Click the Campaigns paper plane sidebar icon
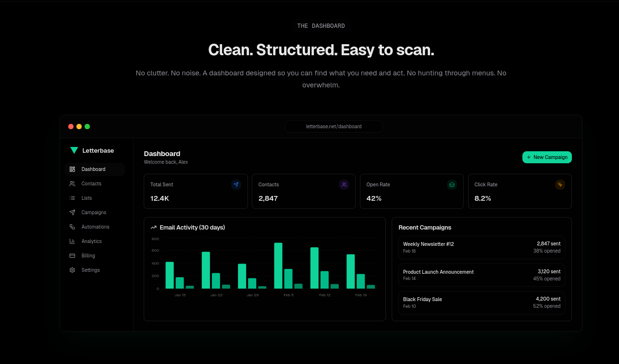 [x=72, y=212]
